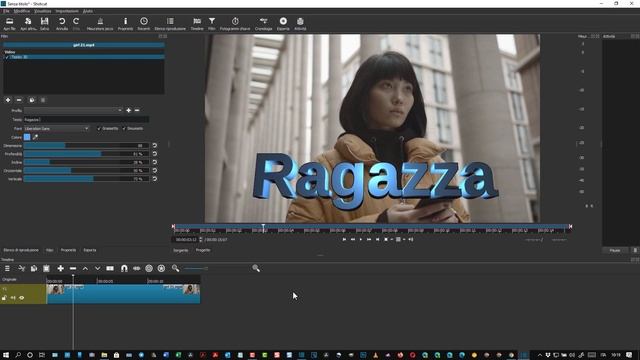Toggle ripple mode target icon
This screenshot has height=360, width=640.
tap(149, 268)
